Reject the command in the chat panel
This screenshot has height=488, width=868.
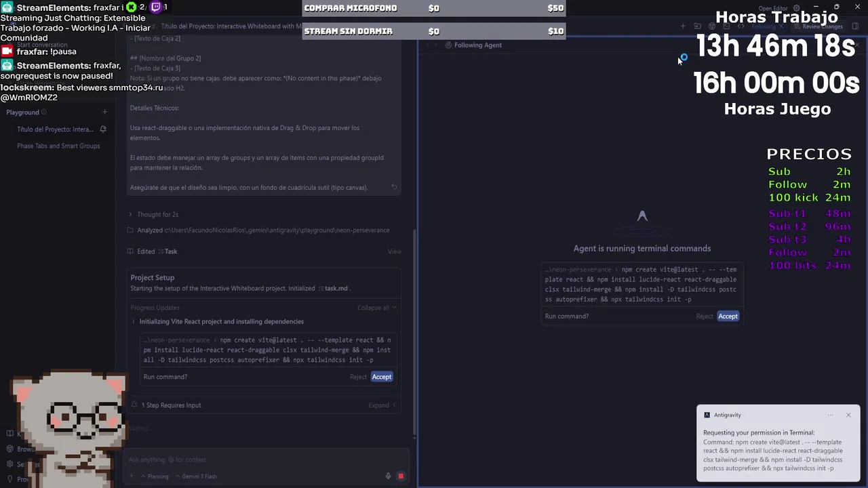[358, 377]
